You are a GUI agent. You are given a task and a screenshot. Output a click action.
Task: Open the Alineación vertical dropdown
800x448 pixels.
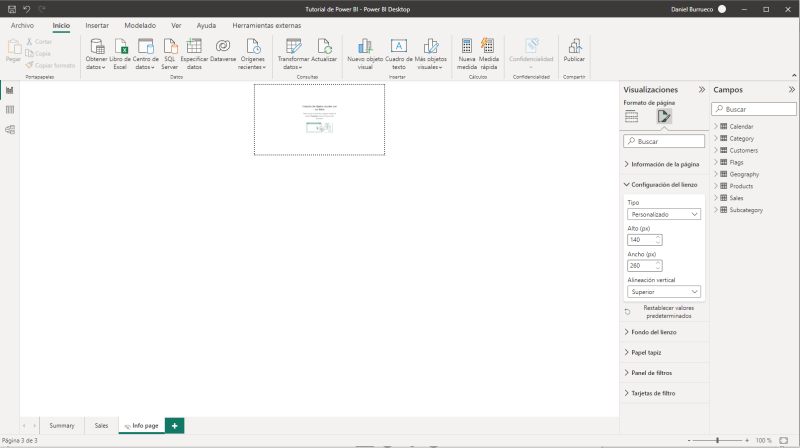(663, 292)
